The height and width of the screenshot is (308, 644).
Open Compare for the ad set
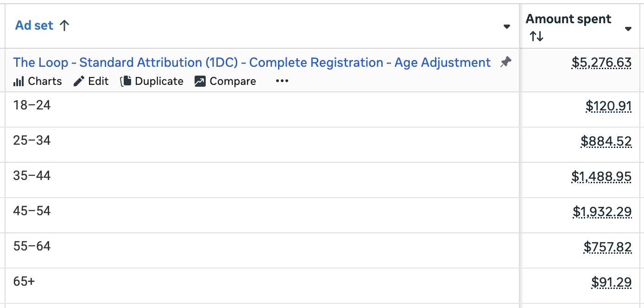[x=225, y=82]
